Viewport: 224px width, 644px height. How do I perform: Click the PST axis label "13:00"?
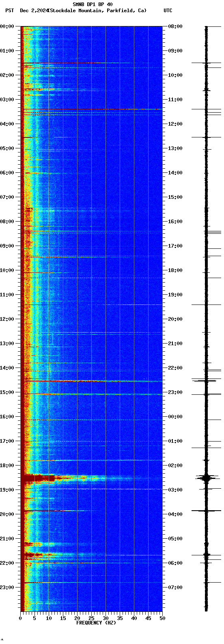click(x=7, y=344)
